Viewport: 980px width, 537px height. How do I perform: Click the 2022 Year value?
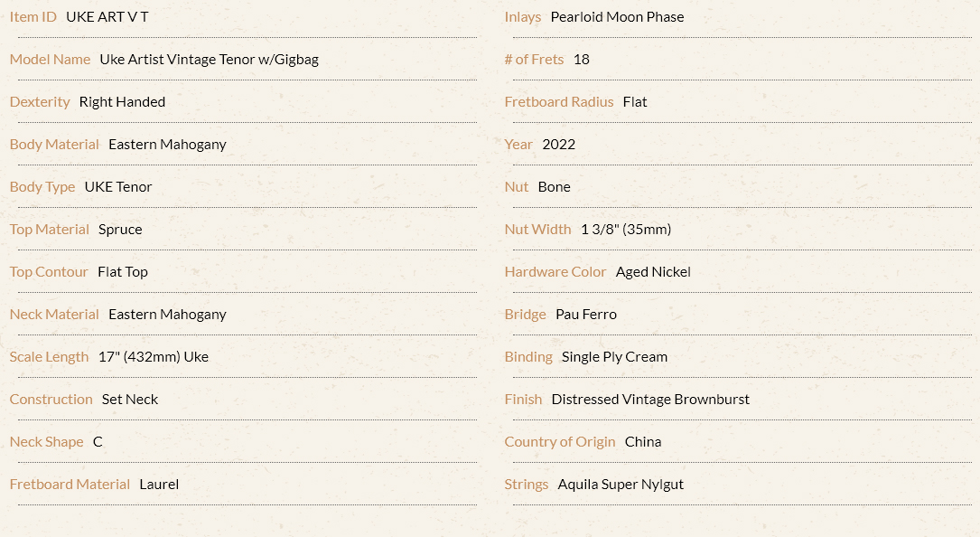(x=559, y=145)
